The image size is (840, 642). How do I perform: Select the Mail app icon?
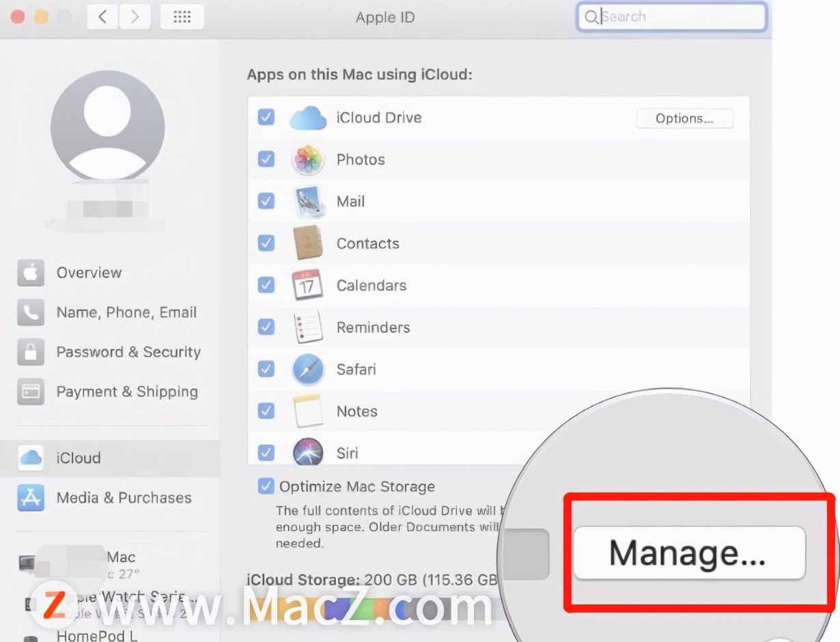(308, 201)
